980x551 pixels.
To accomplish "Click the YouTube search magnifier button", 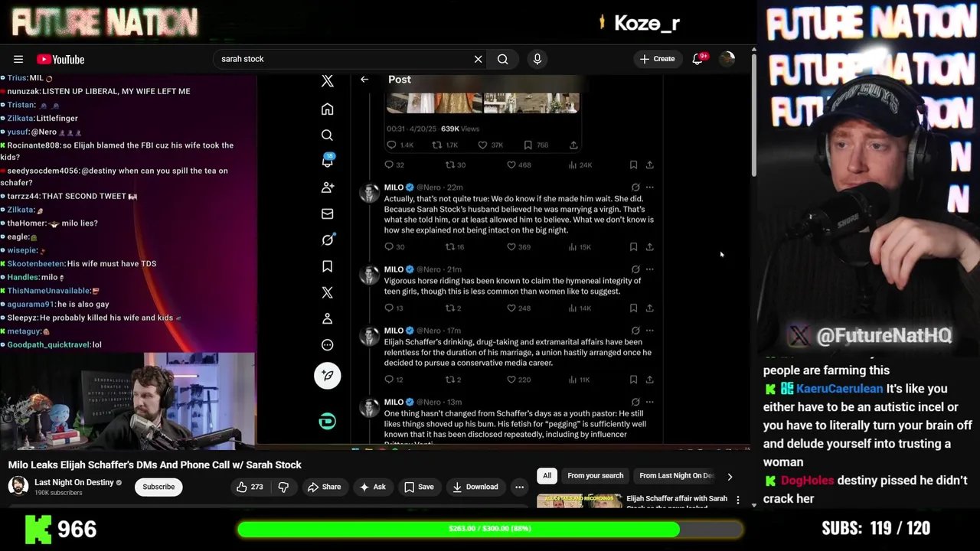I will [x=502, y=59].
